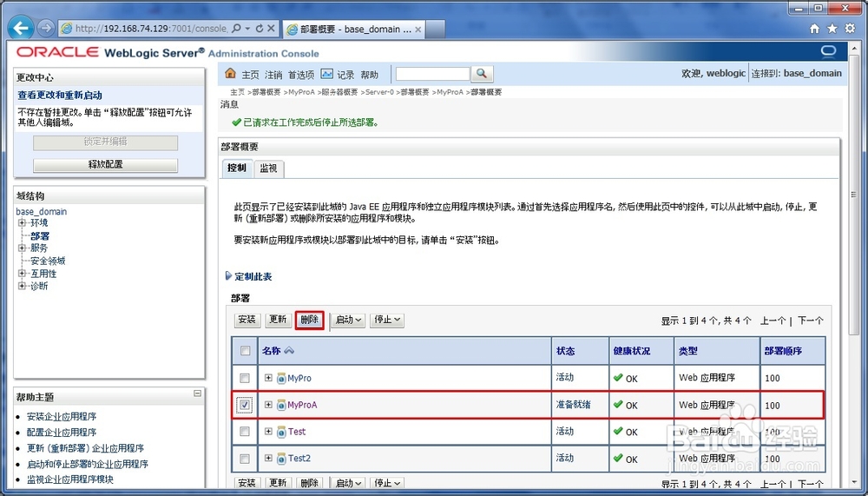Click the top 安装 button
The height and width of the screenshot is (496, 868).
coord(247,320)
